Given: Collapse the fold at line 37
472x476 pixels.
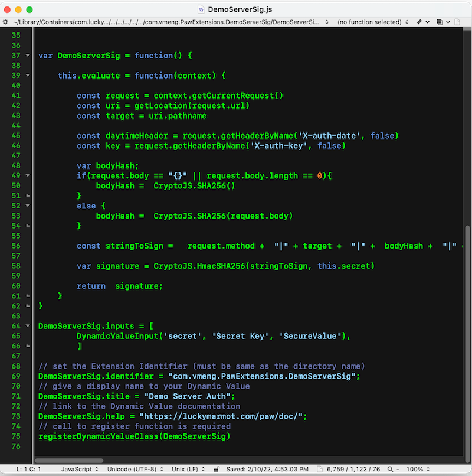Looking at the screenshot, I should click(x=28, y=56).
